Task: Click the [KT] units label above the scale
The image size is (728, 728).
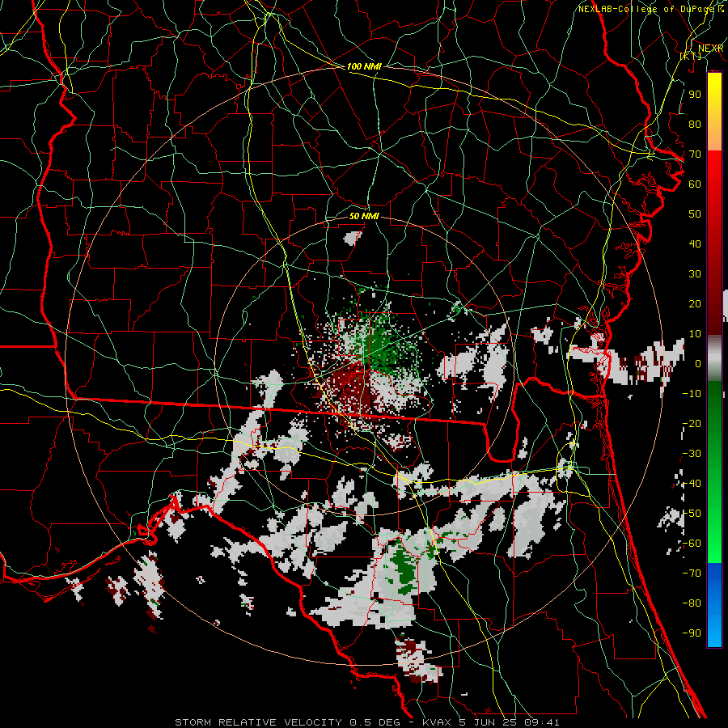Action: tap(691, 56)
